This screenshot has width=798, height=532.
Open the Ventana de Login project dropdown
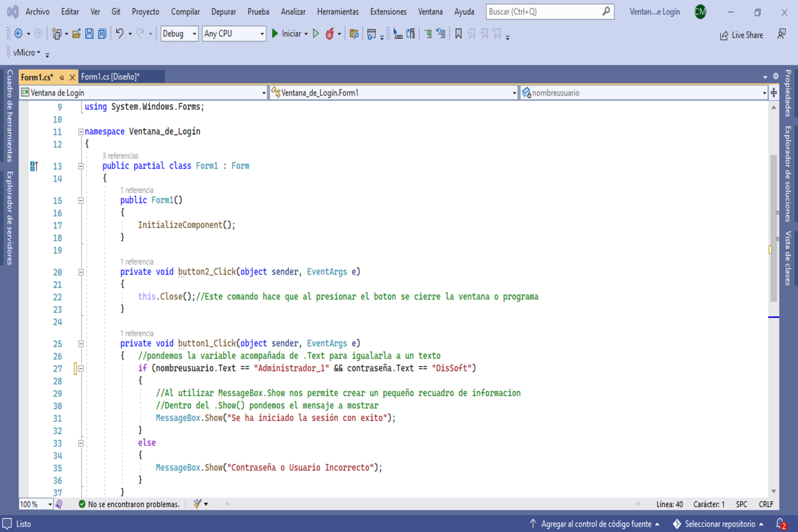tap(144, 93)
